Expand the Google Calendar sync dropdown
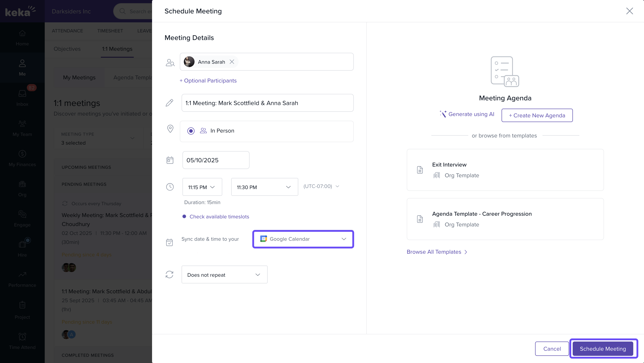This screenshot has height=363, width=644. point(303,239)
